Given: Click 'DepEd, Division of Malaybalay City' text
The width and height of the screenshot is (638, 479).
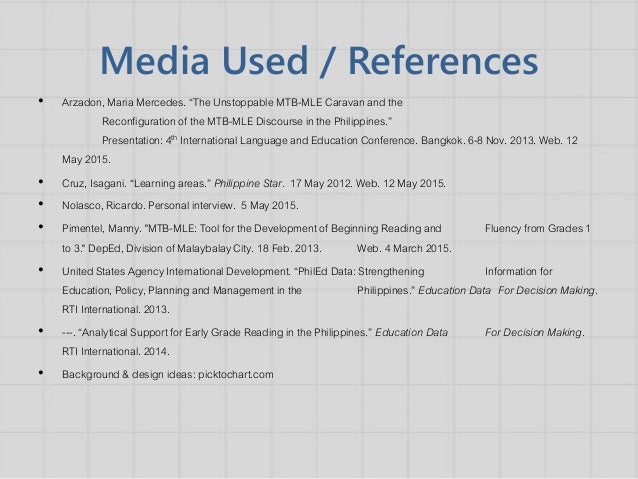Looking at the screenshot, I should 170,248.
